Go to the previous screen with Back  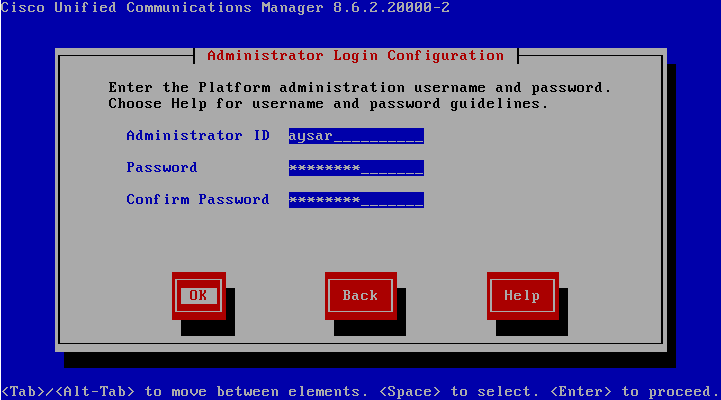(x=360, y=296)
